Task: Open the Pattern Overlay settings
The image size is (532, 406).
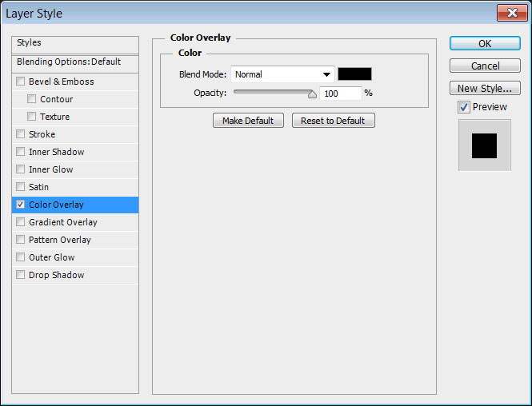Action: tap(60, 240)
